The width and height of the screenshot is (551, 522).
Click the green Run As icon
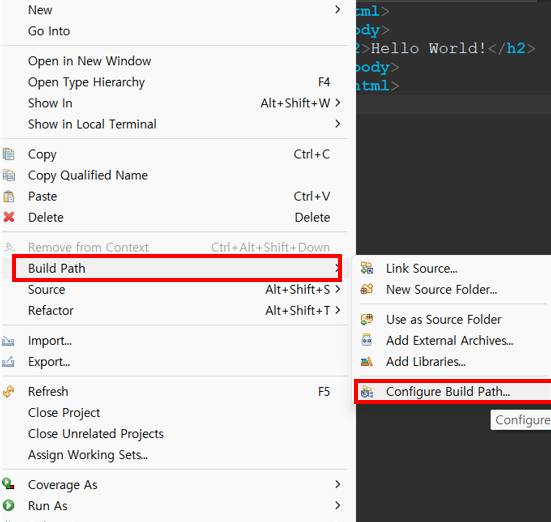pos(8,505)
